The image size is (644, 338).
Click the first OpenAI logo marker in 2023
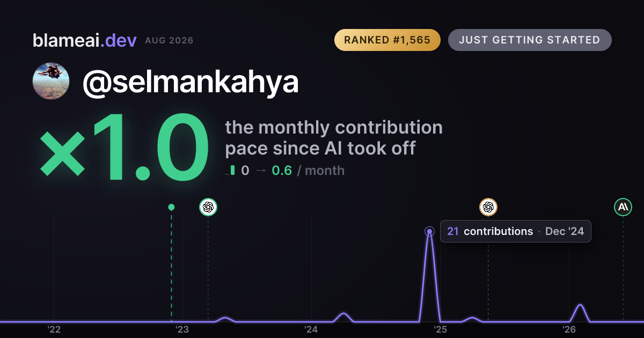(208, 207)
